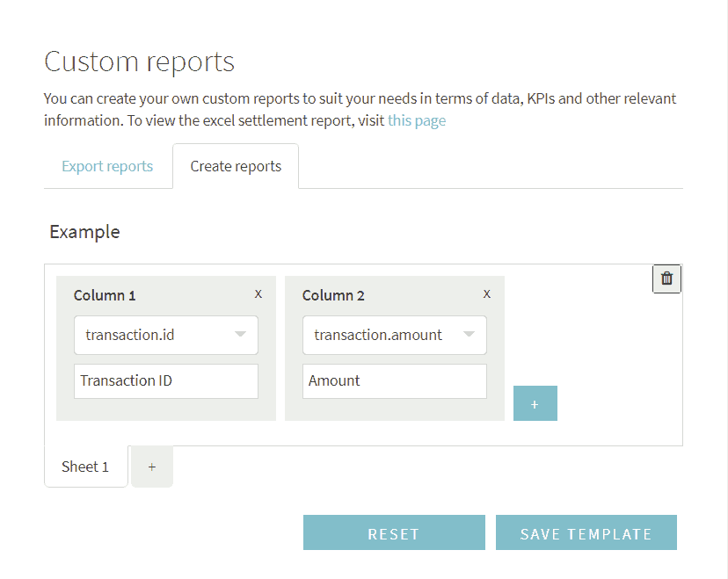
Task: Add a new column with the blue plus button
Action: tap(535, 403)
